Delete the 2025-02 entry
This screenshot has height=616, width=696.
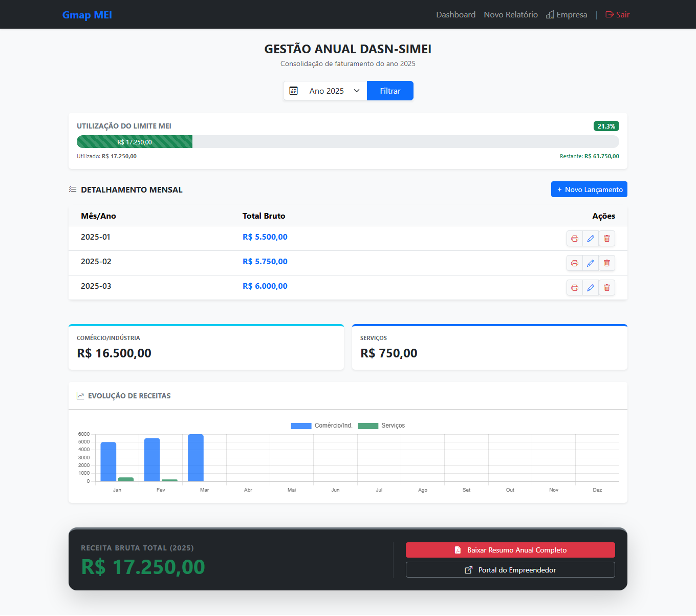pyautogui.click(x=607, y=263)
